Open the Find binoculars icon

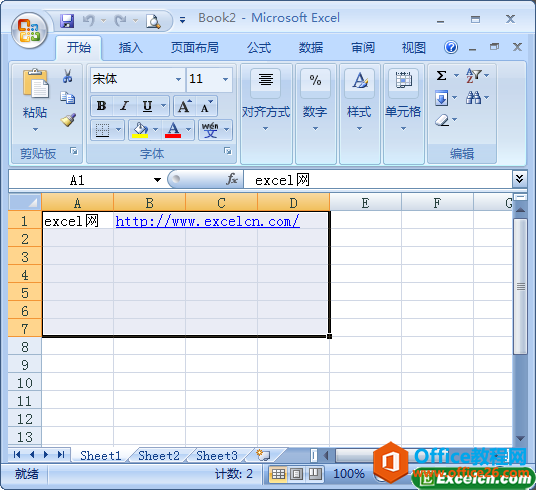[x=473, y=98]
